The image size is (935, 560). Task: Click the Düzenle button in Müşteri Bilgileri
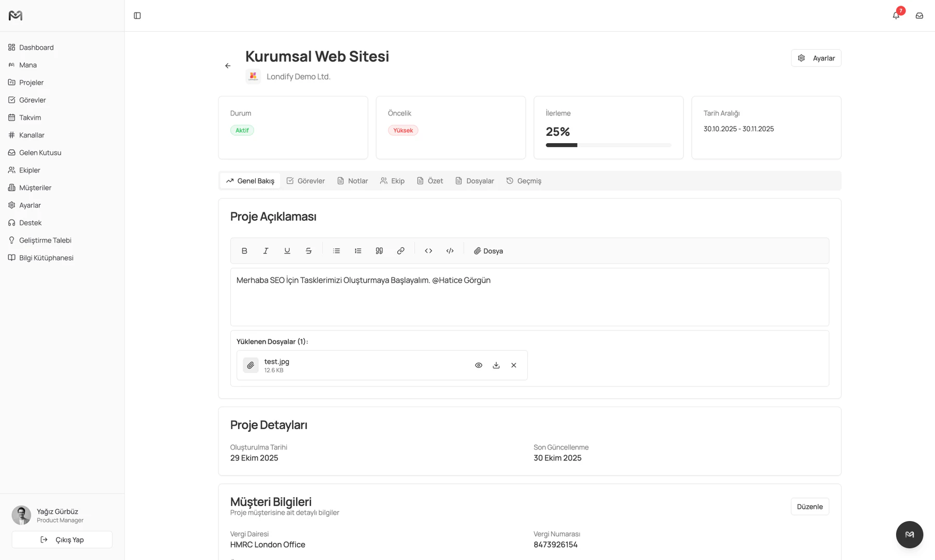coord(810,507)
